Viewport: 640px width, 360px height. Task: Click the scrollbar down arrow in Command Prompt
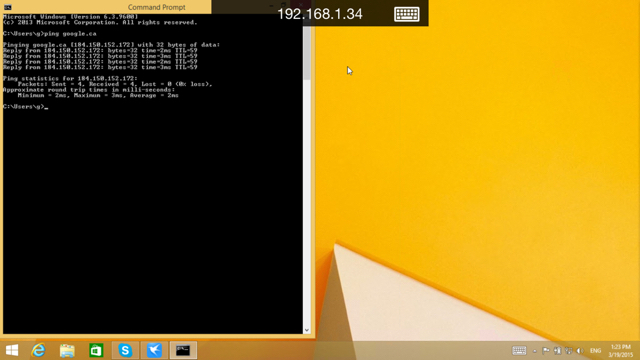pos(307,330)
